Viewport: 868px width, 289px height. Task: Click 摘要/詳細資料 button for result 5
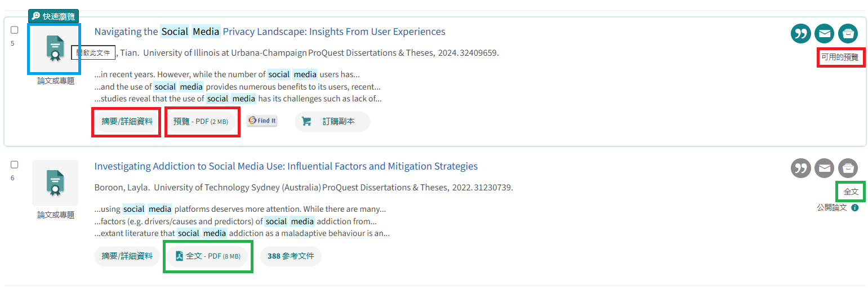[x=127, y=121]
